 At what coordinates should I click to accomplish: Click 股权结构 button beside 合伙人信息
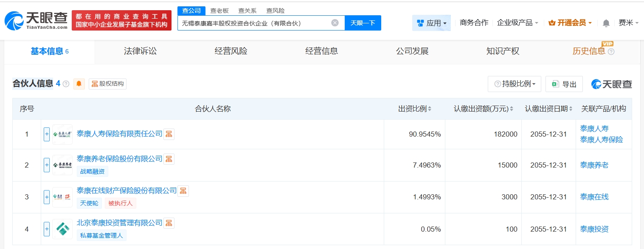107,84
